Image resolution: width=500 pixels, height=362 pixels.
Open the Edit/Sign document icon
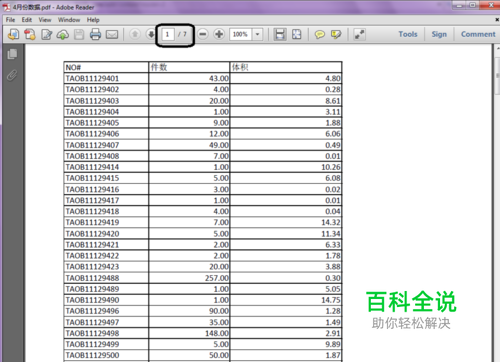(47, 34)
